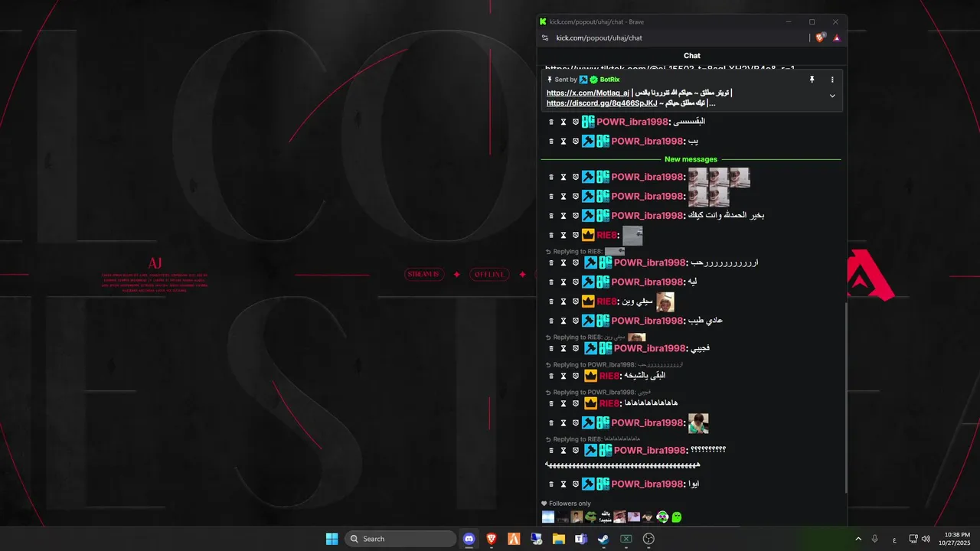Jump to reply source 'Replying to RIE8: سيفي وين'
The height and width of the screenshot is (551, 980).
coord(596,337)
